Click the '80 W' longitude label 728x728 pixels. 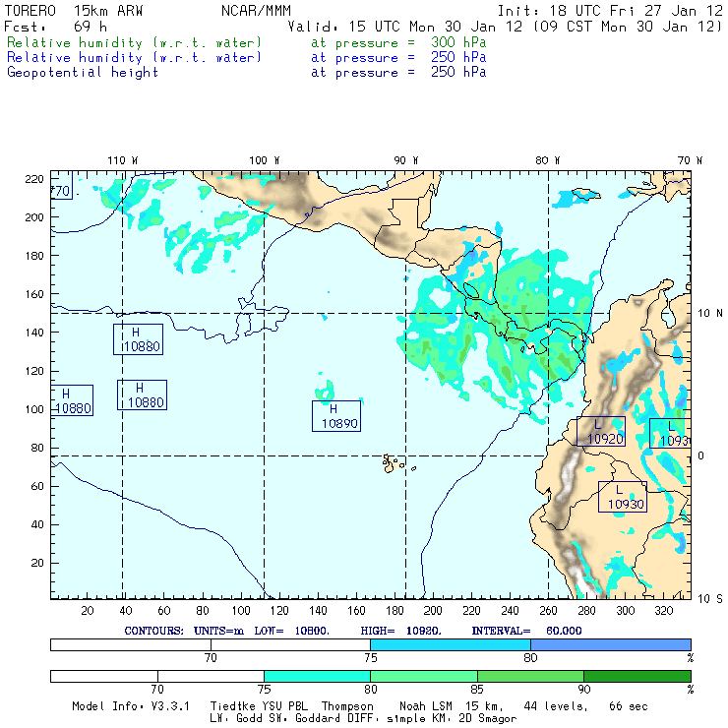(547, 160)
